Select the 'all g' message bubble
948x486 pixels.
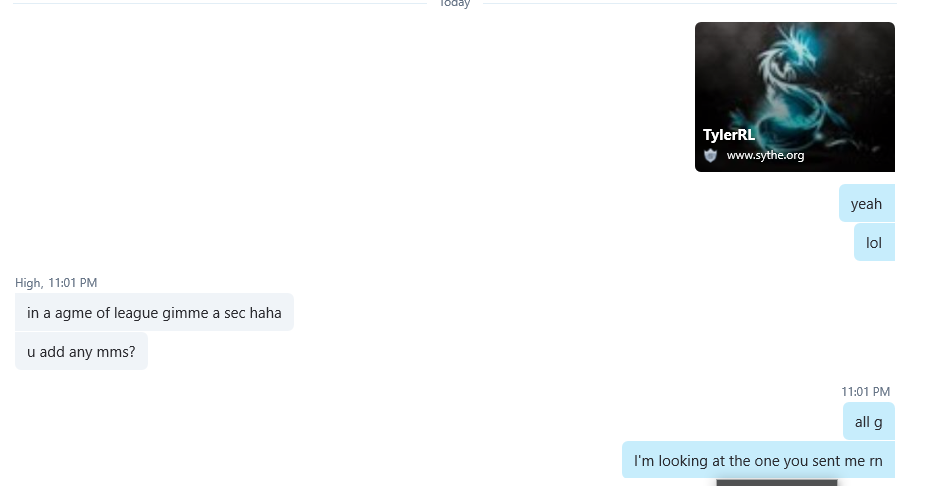pyautogui.click(x=869, y=421)
